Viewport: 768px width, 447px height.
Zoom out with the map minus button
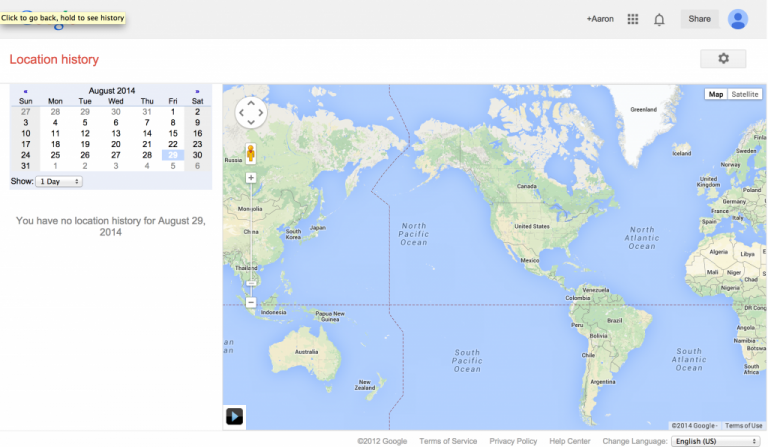pyautogui.click(x=251, y=303)
